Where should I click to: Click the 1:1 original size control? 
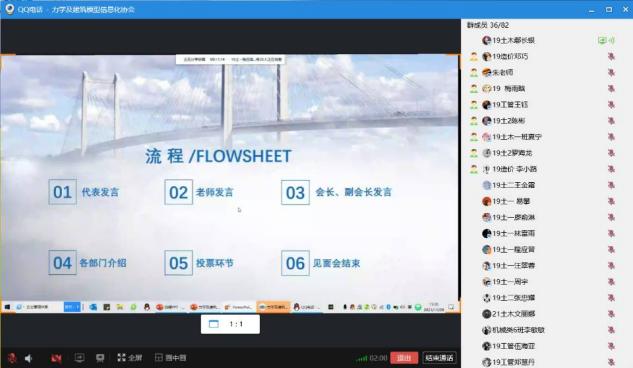pyautogui.click(x=236, y=324)
